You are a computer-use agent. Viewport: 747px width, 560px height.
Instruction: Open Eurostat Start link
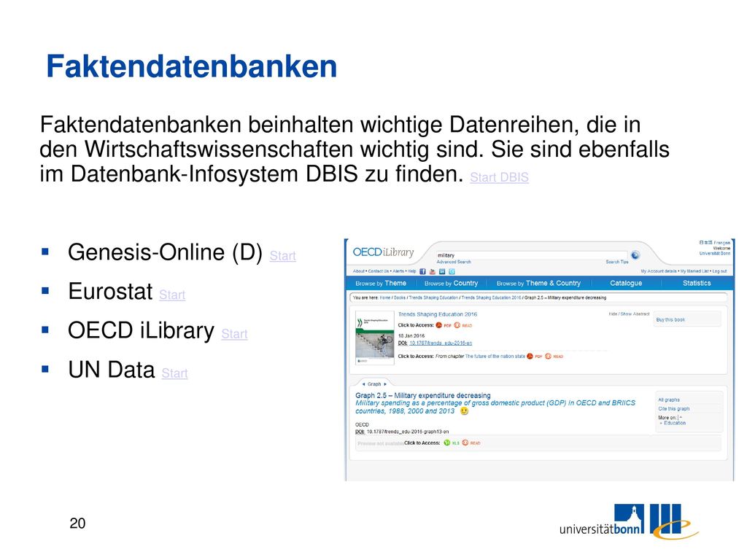point(172,295)
